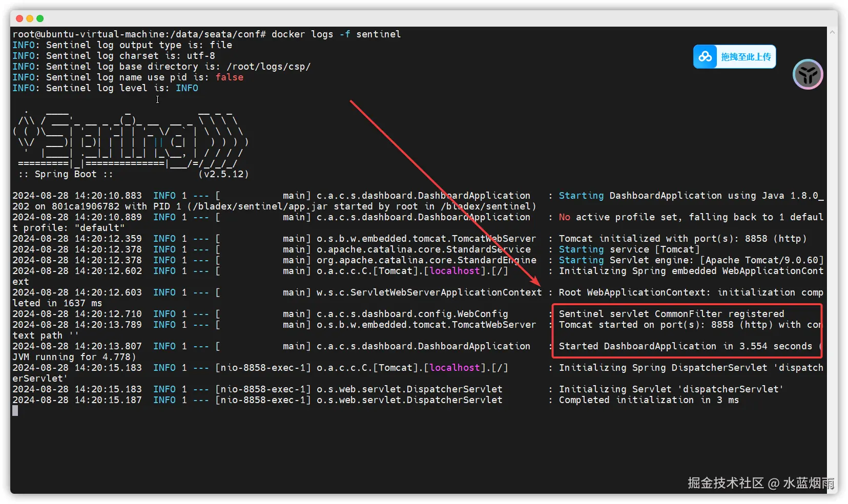Click the red 'false' pid value
This screenshot has width=848, height=504.
point(230,77)
